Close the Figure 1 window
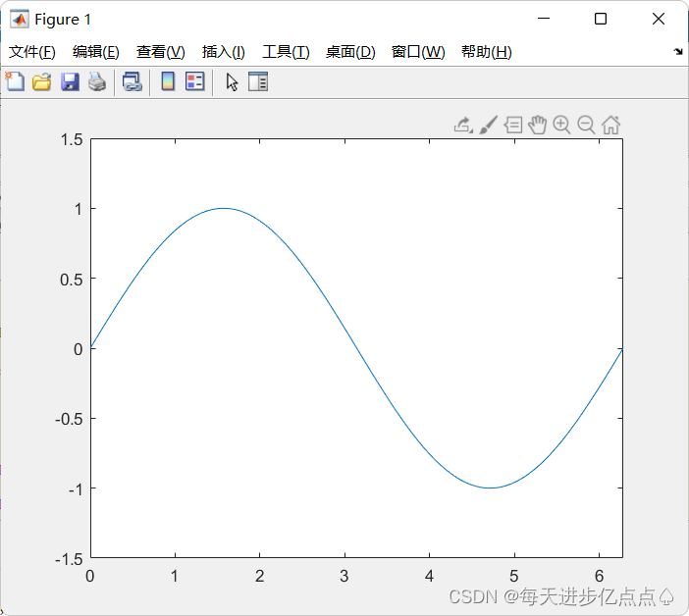Image resolution: width=689 pixels, height=616 pixels. pyautogui.click(x=659, y=19)
